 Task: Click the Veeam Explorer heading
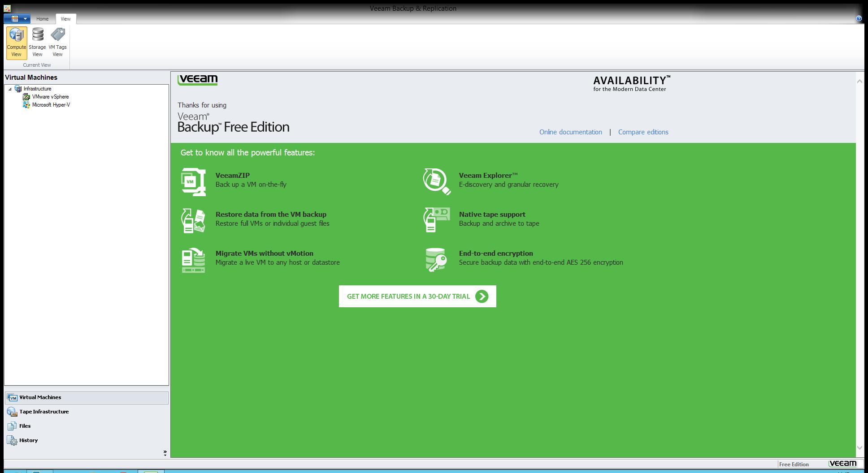pos(488,176)
